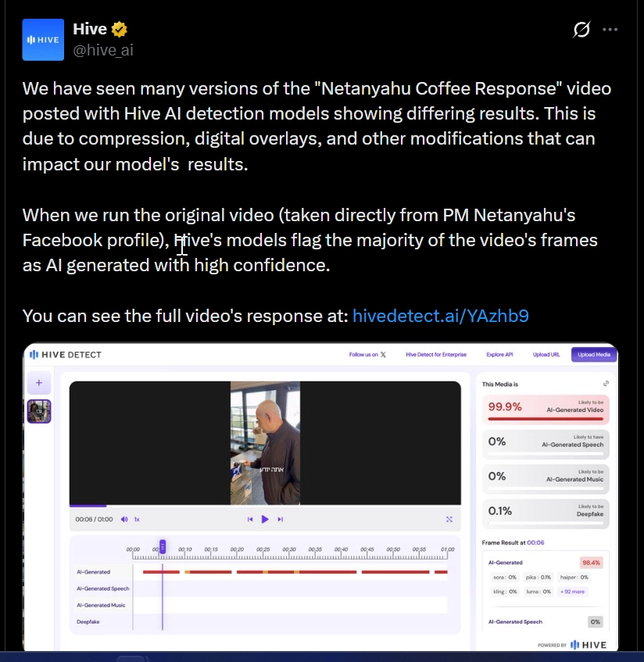Click the 0.1% Deepfake card
644x662 pixels.
click(x=546, y=513)
